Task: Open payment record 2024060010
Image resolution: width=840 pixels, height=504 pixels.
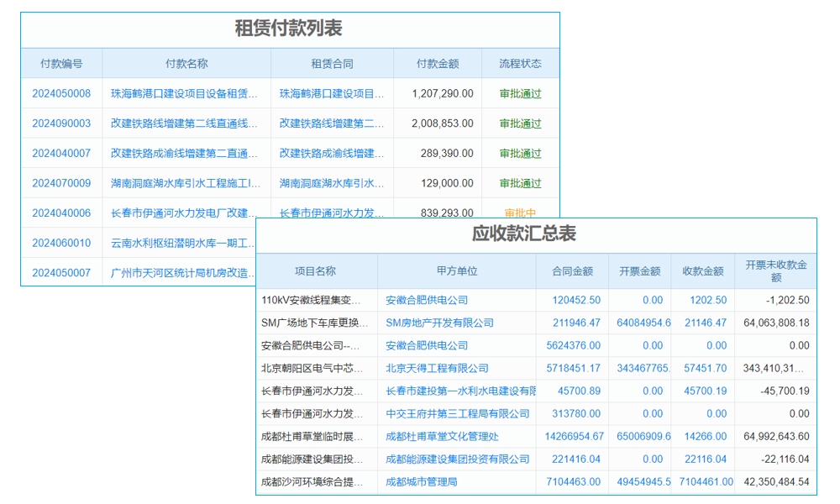Action: 55,243
